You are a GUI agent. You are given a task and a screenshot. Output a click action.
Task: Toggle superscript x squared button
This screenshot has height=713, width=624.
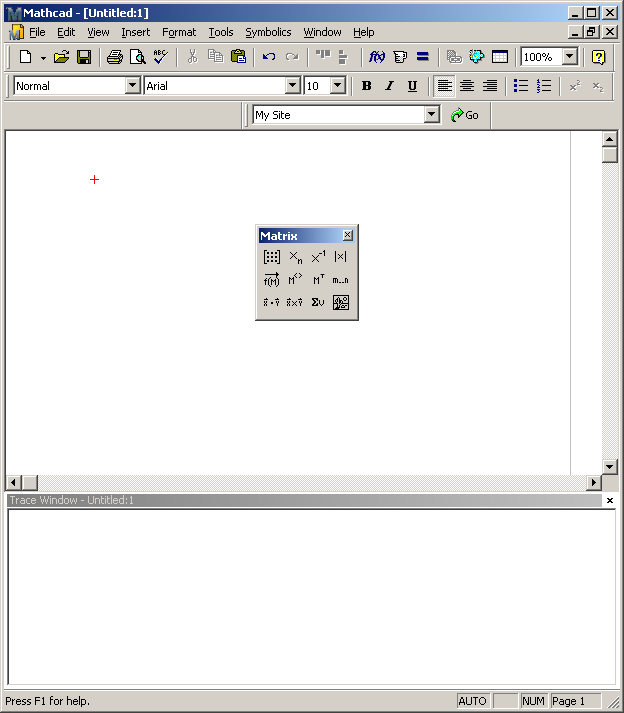coord(575,86)
